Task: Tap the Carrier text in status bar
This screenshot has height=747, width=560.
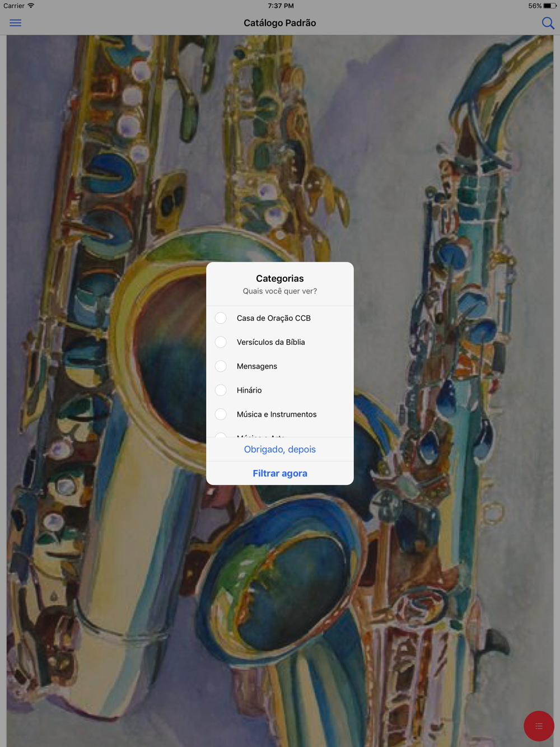Action: click(x=14, y=6)
